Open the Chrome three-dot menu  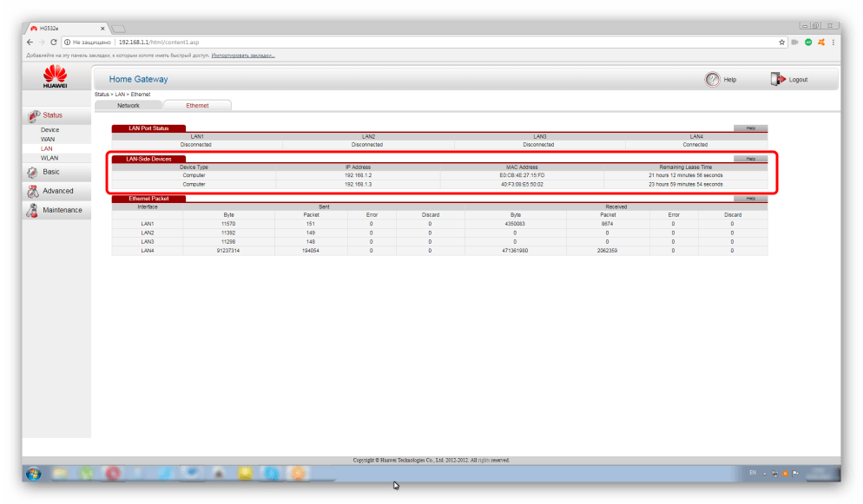[833, 42]
